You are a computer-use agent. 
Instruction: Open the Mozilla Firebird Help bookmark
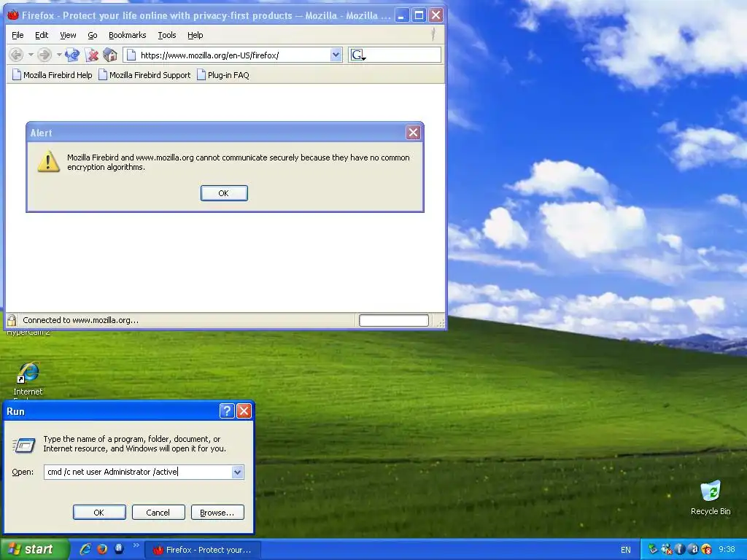click(52, 75)
